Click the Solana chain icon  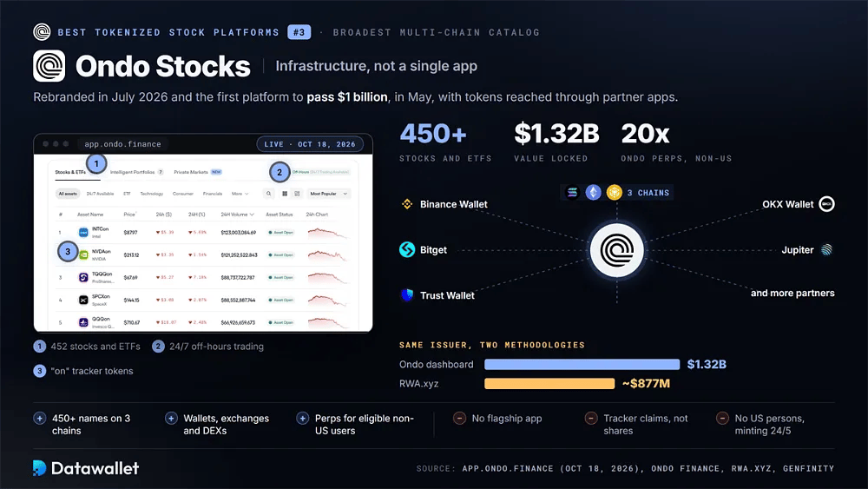click(x=572, y=192)
